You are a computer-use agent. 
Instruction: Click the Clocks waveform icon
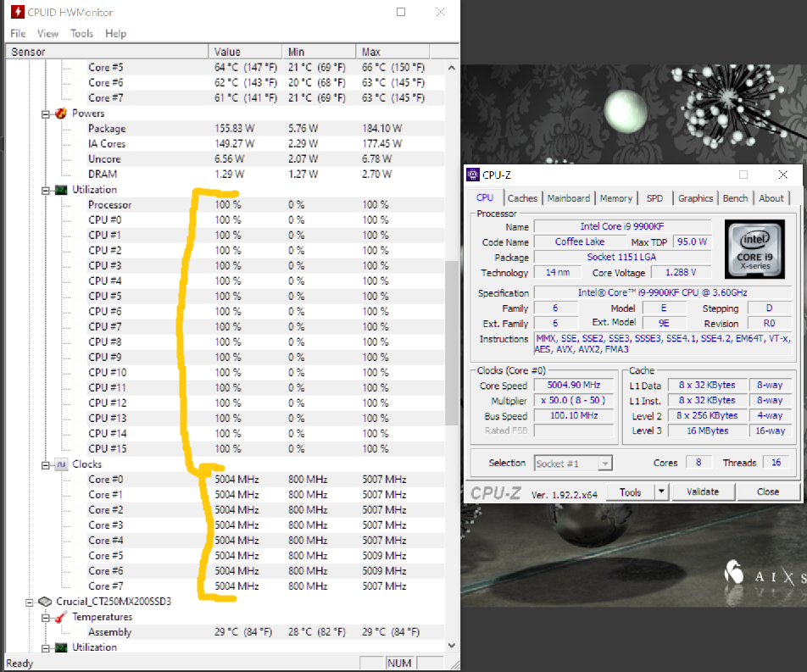[61, 464]
